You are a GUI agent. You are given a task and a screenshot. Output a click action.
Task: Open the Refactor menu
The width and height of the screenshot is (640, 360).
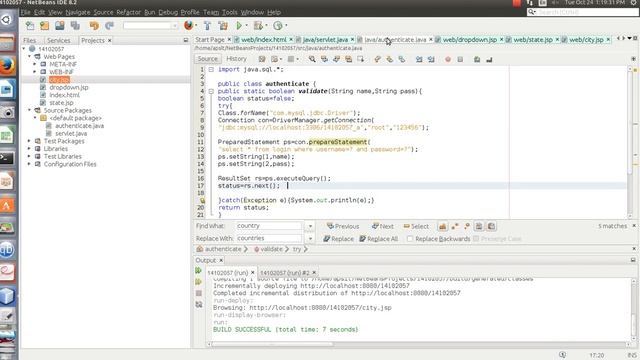click(128, 12)
